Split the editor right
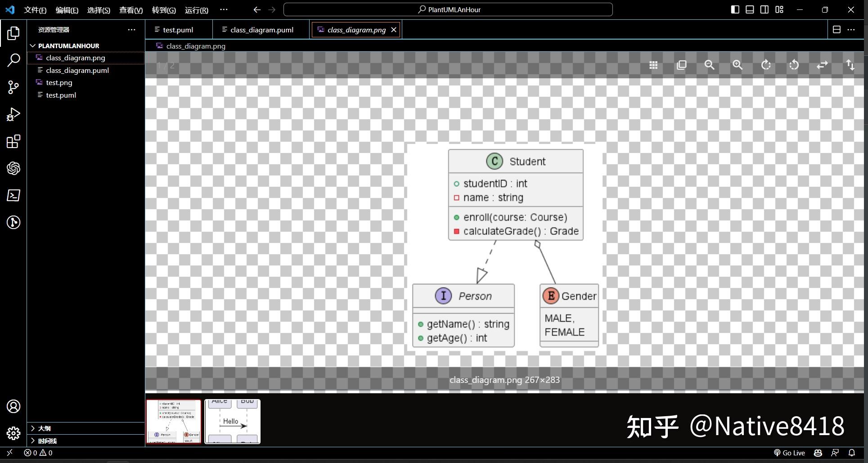The image size is (868, 463). tap(837, 30)
